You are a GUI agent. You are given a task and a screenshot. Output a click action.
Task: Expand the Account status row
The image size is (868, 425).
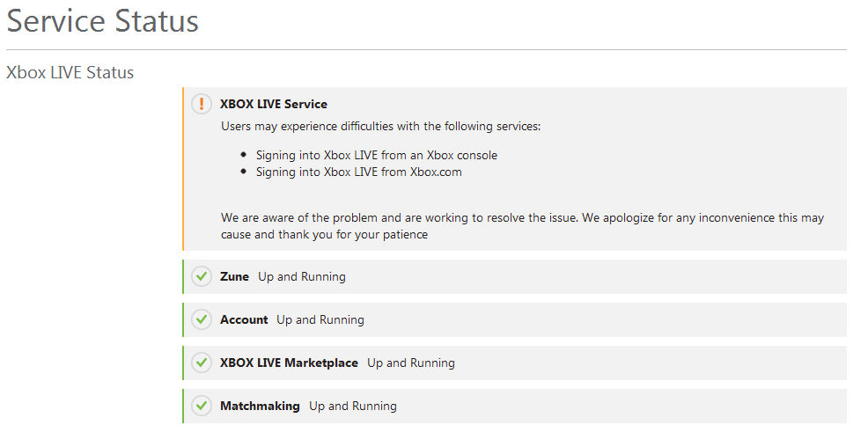point(244,319)
